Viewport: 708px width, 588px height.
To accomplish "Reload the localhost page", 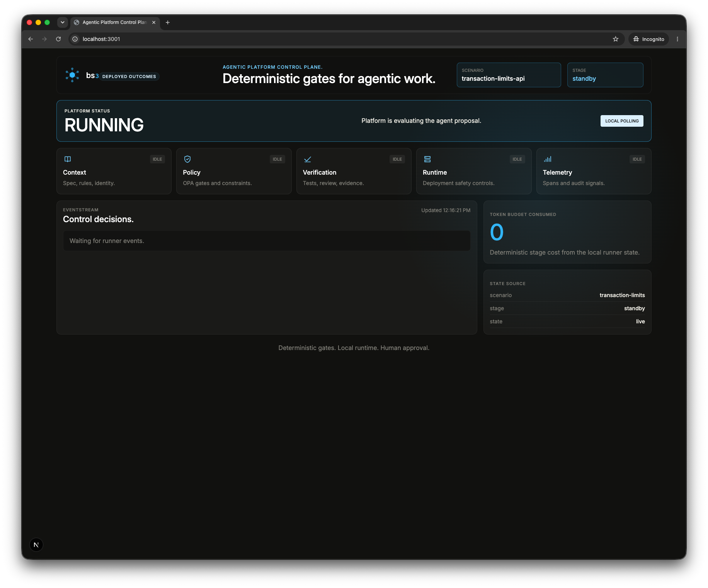I will [x=58, y=39].
